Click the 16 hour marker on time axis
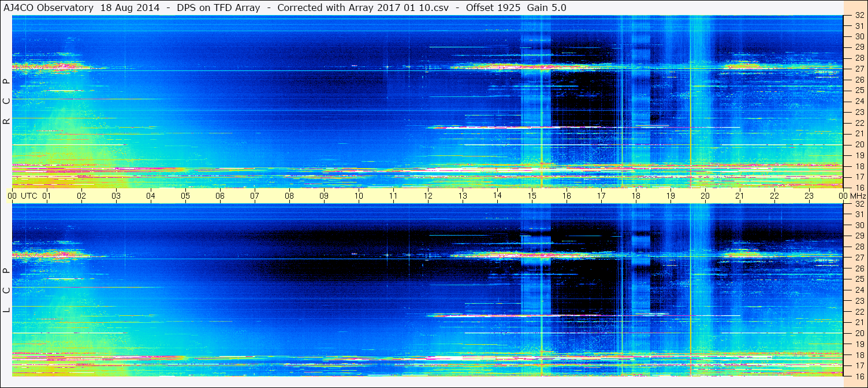The width and height of the screenshot is (868, 388). point(567,196)
